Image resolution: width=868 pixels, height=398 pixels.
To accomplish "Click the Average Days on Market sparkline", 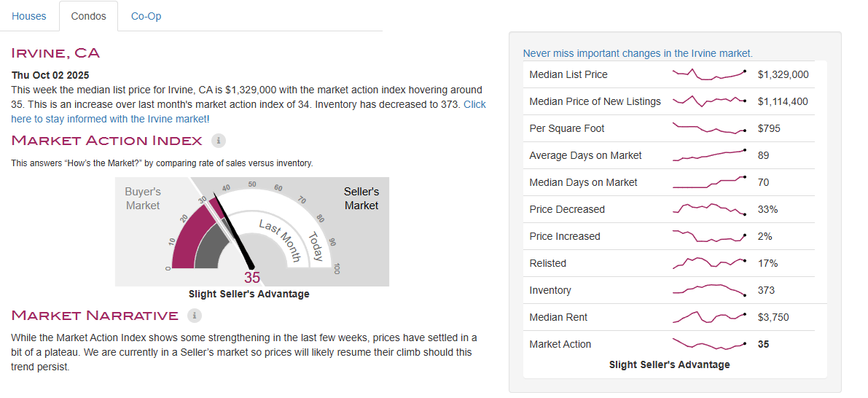I will click(x=708, y=155).
